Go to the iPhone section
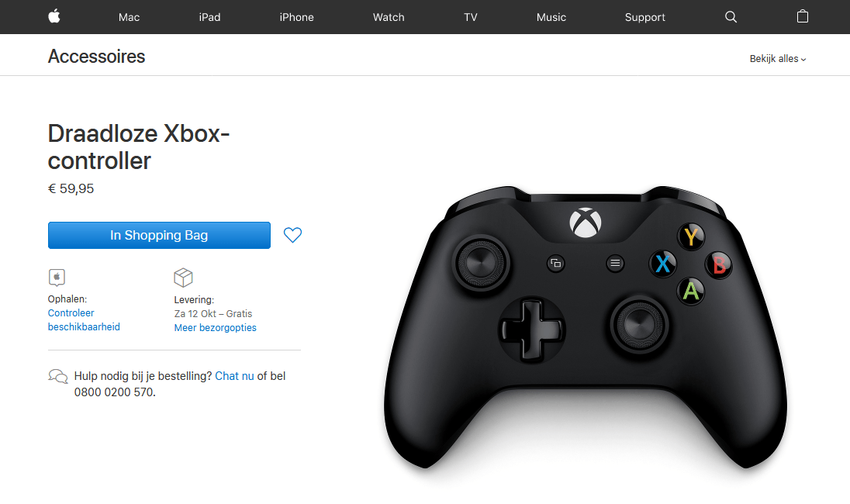The image size is (850, 504). point(296,17)
